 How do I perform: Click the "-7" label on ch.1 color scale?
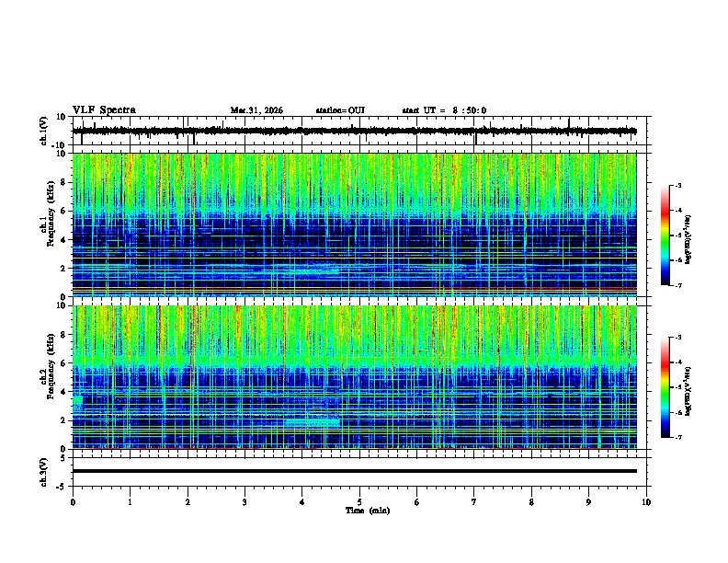click(677, 285)
